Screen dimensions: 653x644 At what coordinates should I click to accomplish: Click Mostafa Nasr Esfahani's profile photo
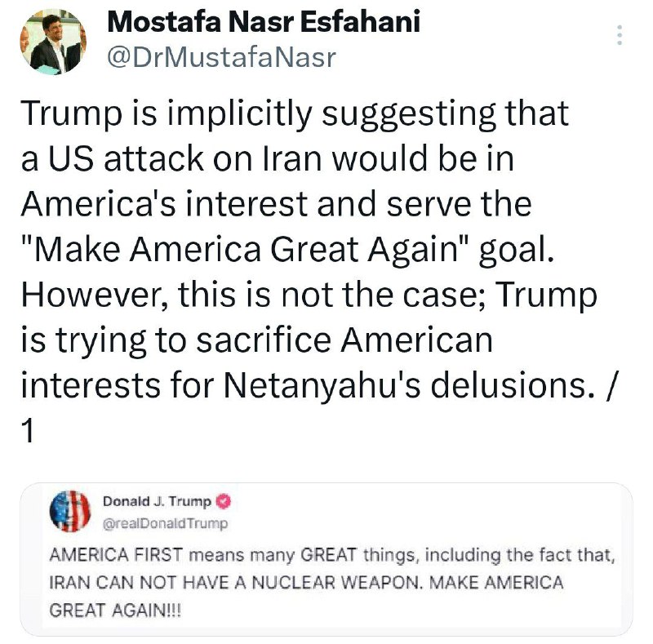click(x=53, y=42)
